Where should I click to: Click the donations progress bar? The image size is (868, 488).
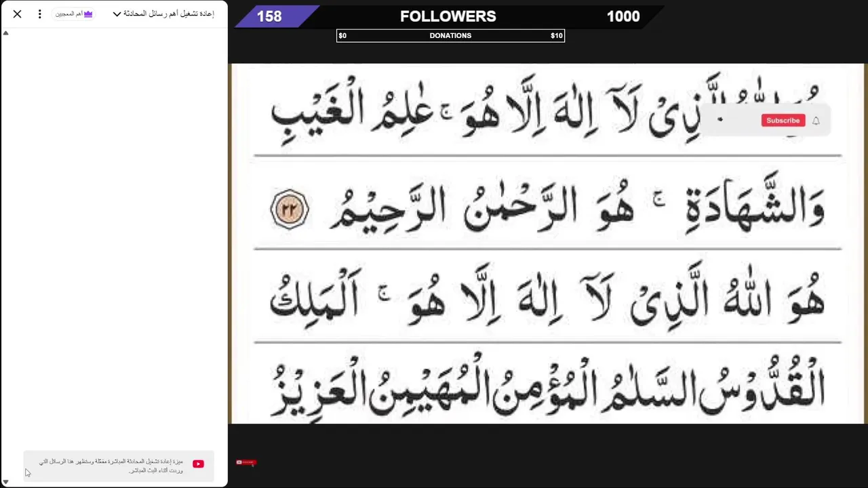tap(450, 36)
